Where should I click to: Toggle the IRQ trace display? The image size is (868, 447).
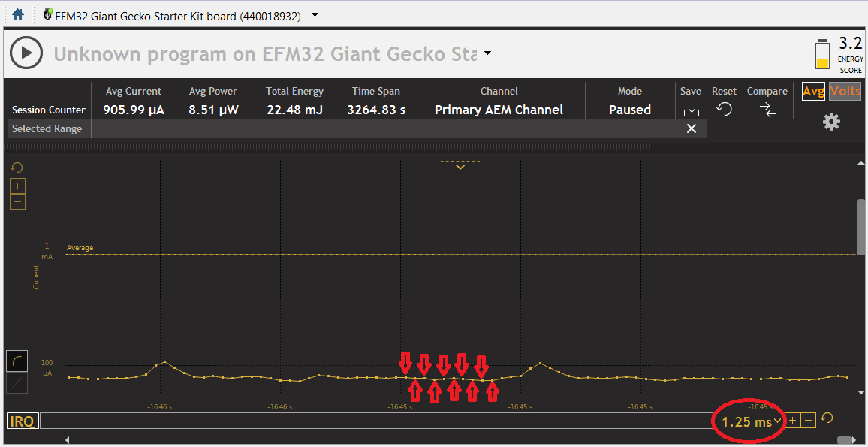coord(22,421)
